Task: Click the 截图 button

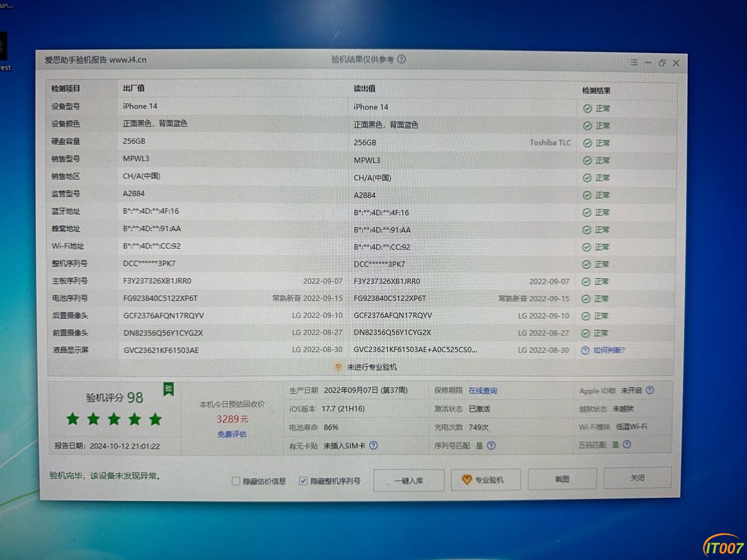Action: [562, 479]
